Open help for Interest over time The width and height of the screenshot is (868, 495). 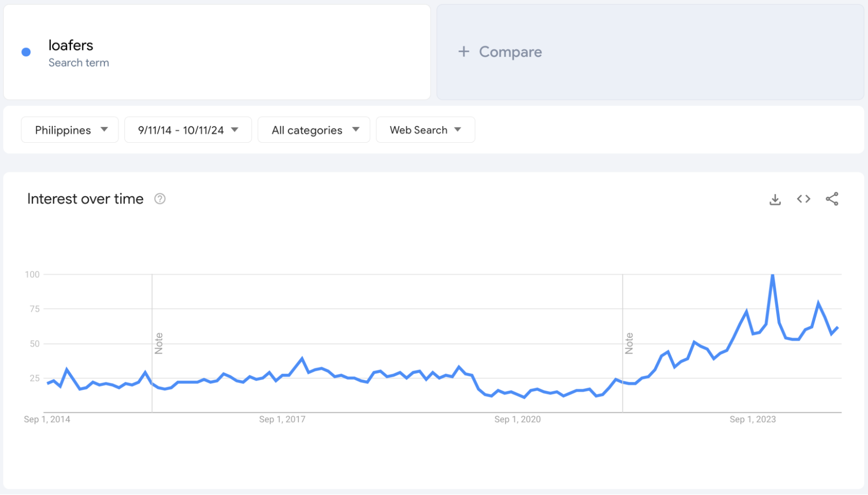(x=160, y=199)
